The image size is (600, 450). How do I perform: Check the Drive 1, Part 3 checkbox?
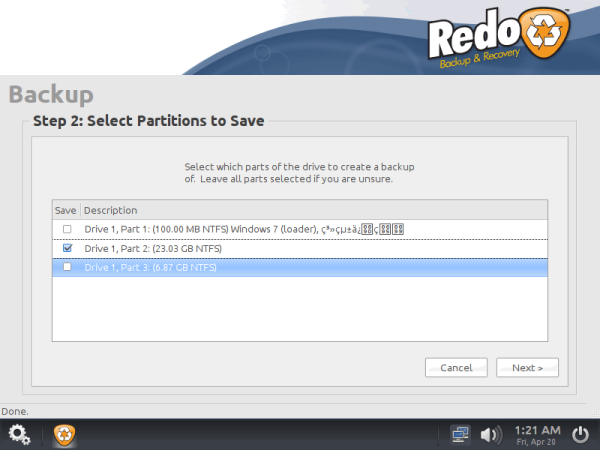pyautogui.click(x=67, y=267)
